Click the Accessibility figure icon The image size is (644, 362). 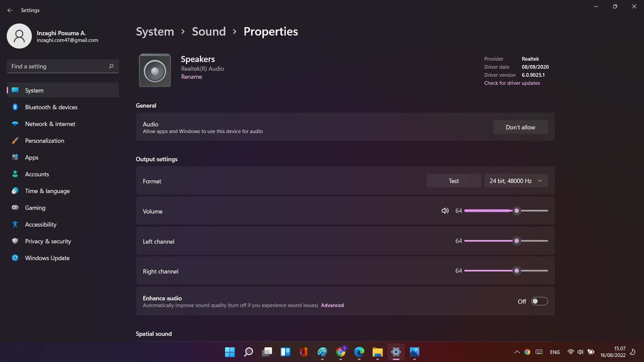click(15, 224)
